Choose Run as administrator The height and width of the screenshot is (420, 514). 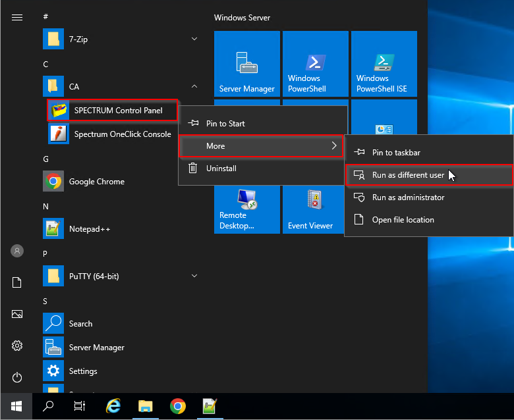[x=408, y=197]
